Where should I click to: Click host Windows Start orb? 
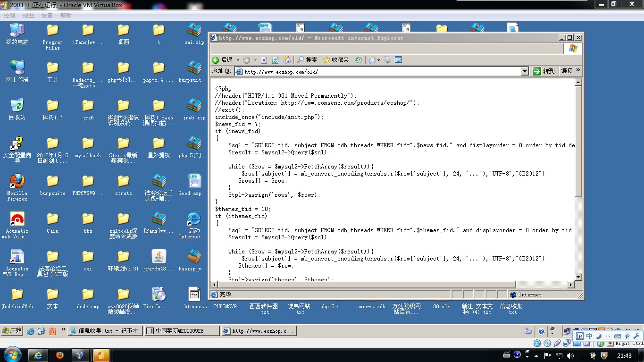click(x=12, y=355)
